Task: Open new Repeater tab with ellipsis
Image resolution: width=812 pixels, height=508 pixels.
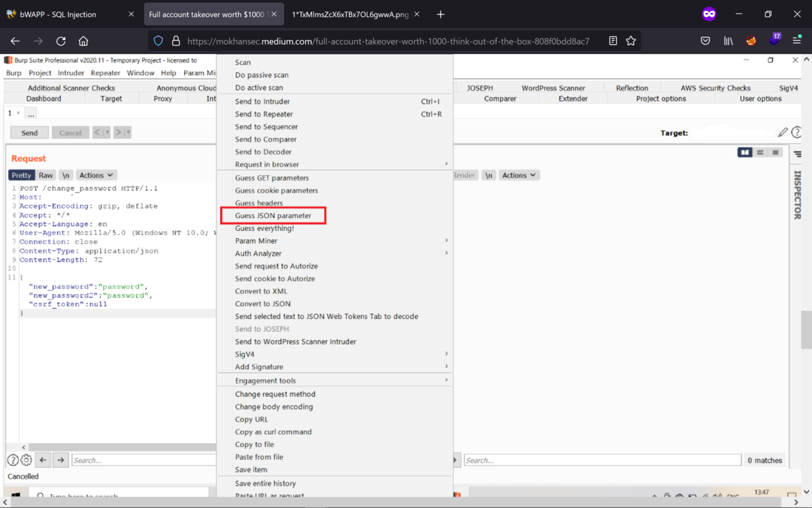Action: [31, 113]
